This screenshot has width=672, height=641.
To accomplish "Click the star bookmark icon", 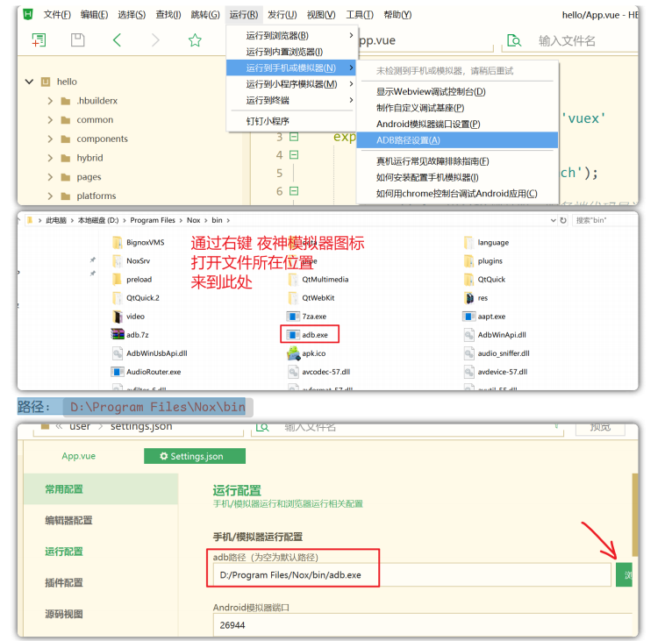I will (195, 40).
